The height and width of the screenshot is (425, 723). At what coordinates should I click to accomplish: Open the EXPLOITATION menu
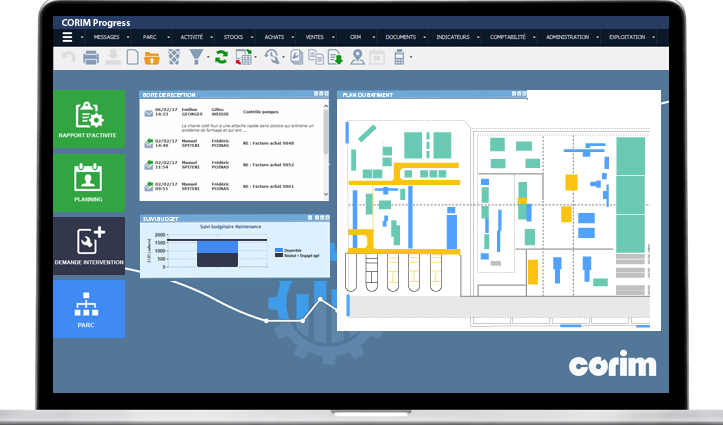click(x=627, y=37)
